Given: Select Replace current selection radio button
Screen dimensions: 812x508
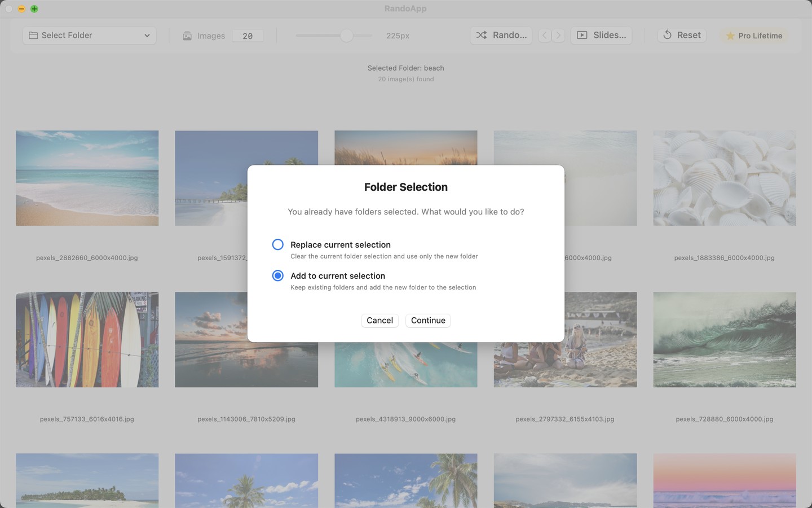Looking at the screenshot, I should 277,244.
